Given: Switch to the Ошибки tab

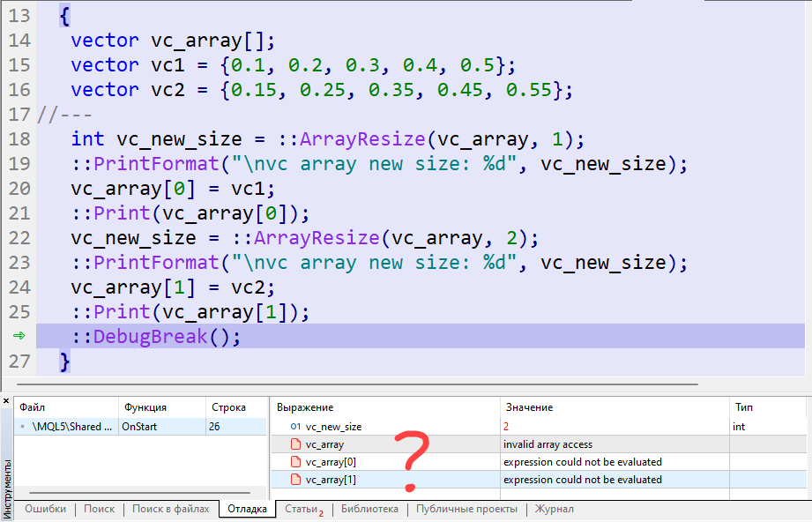Looking at the screenshot, I should tap(46, 509).
